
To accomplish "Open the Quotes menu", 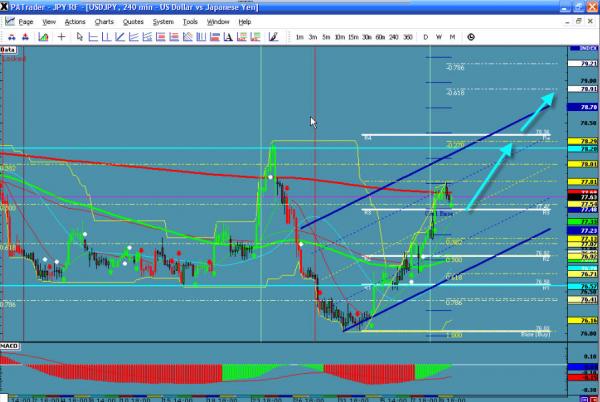I will coord(133,22).
